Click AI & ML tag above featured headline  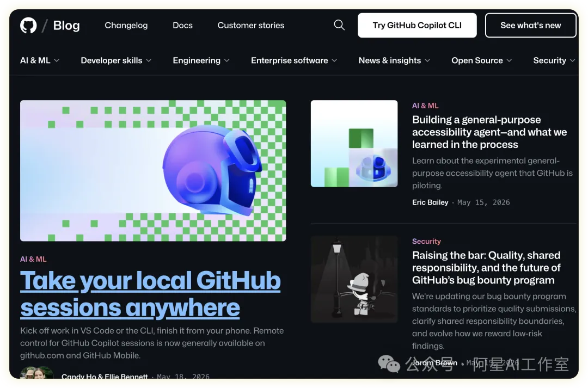(x=33, y=259)
